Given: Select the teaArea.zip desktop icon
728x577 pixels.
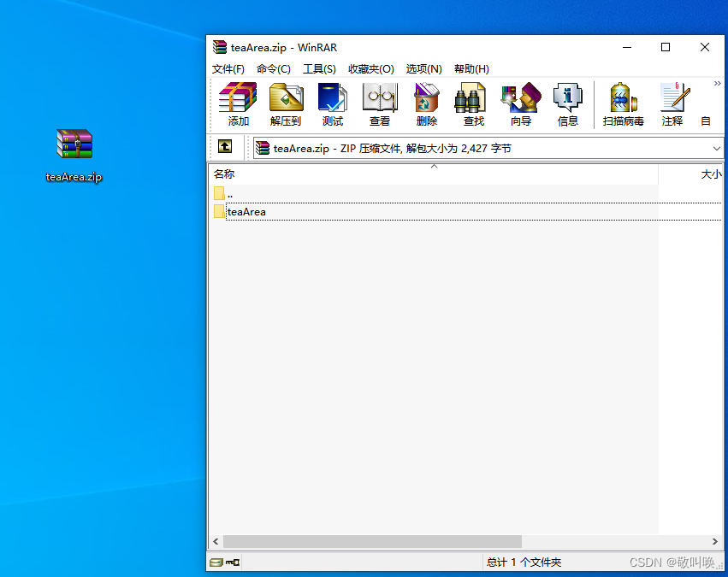Looking at the screenshot, I should click(x=74, y=155).
